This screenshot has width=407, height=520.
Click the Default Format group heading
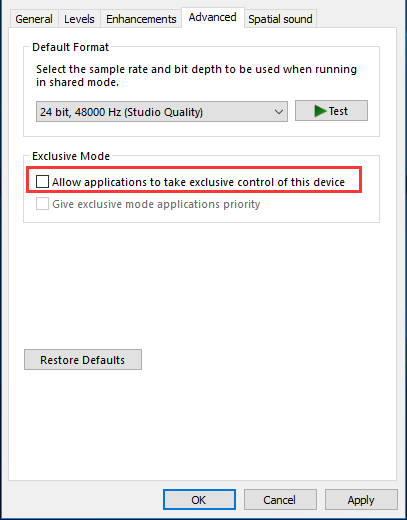tap(70, 47)
